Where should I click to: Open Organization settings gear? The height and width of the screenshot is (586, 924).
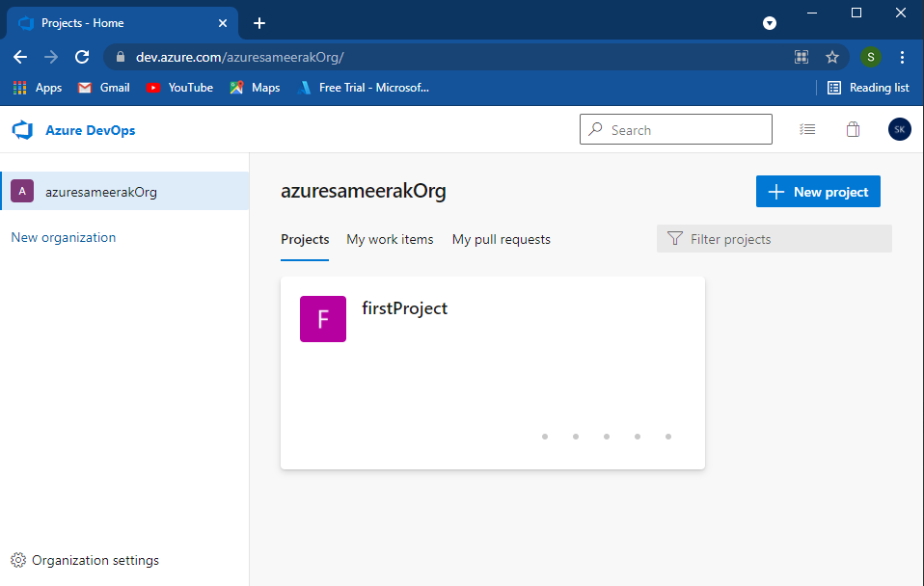point(17,560)
